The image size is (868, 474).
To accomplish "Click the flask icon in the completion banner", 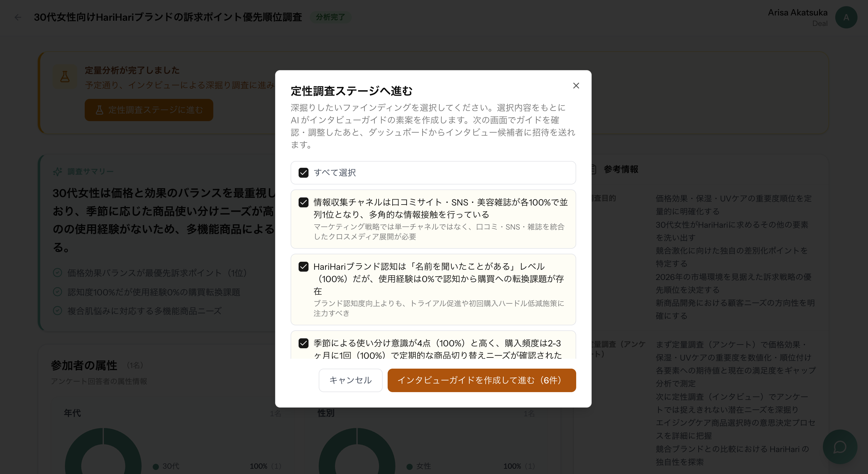I will (65, 76).
